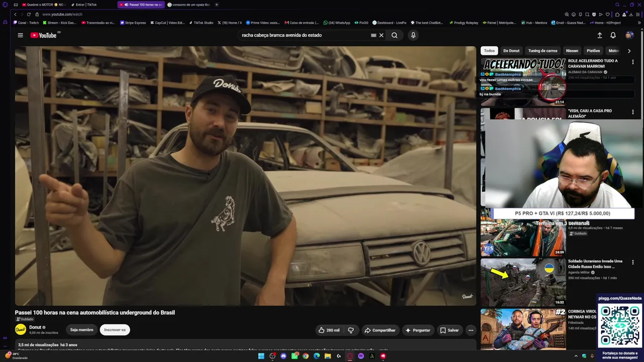Open options for Soldado Ucraniano video
The width and height of the screenshot is (644, 362).
[632, 262]
